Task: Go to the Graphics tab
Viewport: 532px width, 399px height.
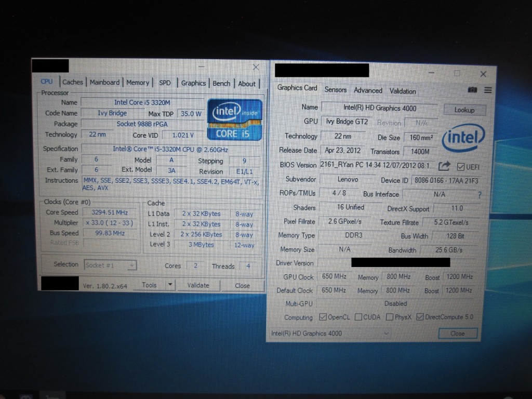Action: 193,83
